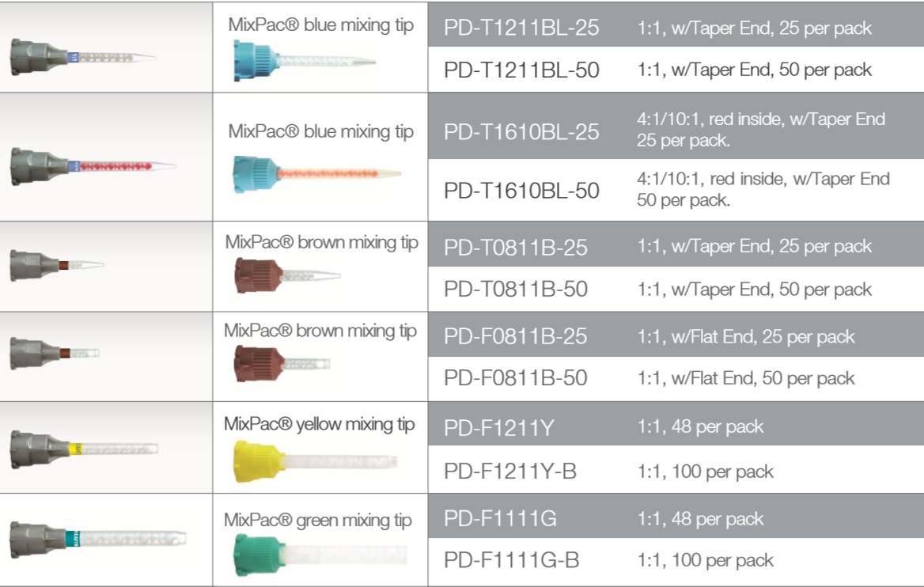Select product code PD-F1111G-B
This screenshot has width=924, height=587.
[x=512, y=560]
